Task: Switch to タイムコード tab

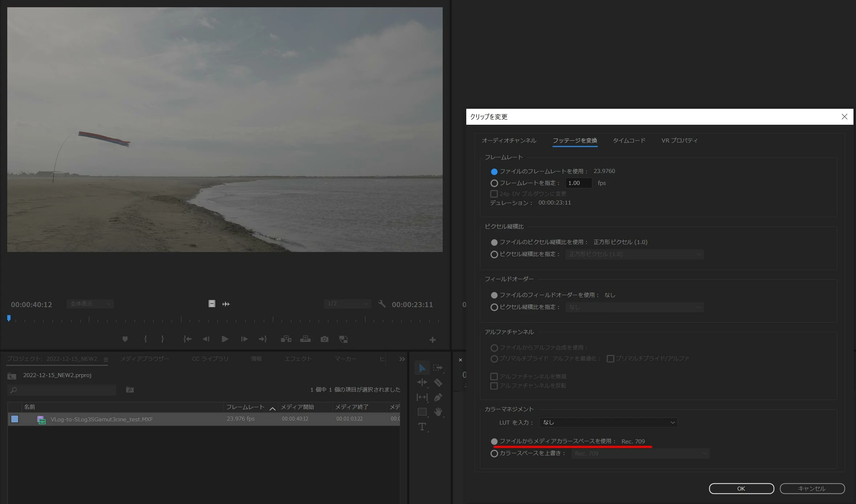Action: click(629, 141)
